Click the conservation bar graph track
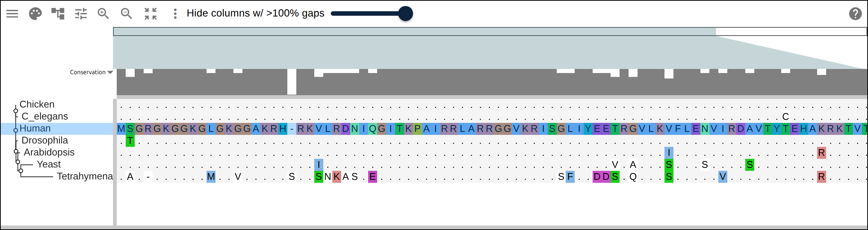The image size is (868, 230). pyautogui.click(x=492, y=82)
